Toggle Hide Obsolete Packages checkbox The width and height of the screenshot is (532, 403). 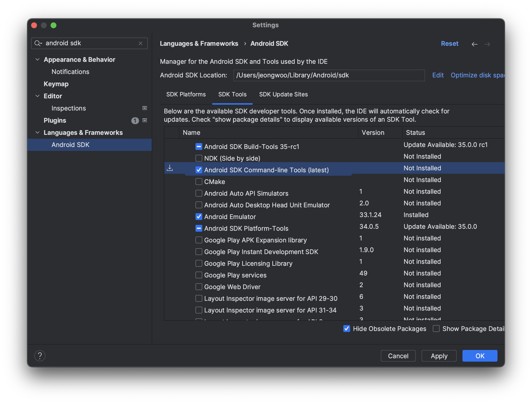coord(347,329)
